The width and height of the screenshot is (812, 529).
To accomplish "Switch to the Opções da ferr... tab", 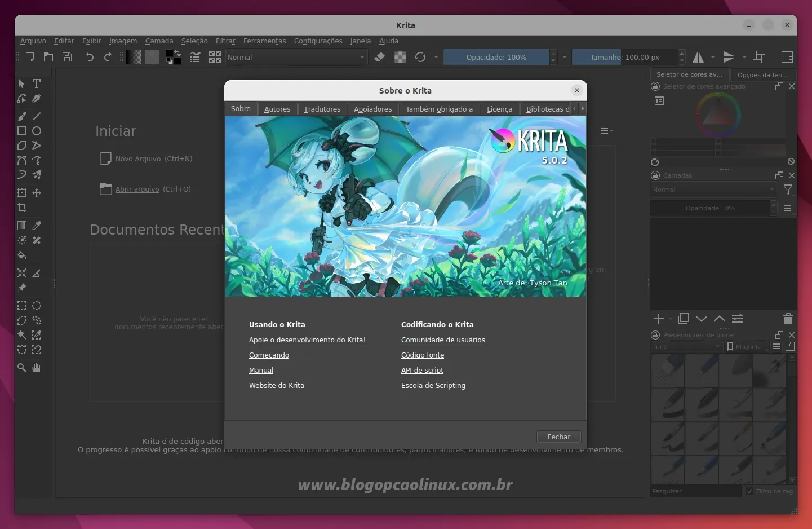I will 764,74.
